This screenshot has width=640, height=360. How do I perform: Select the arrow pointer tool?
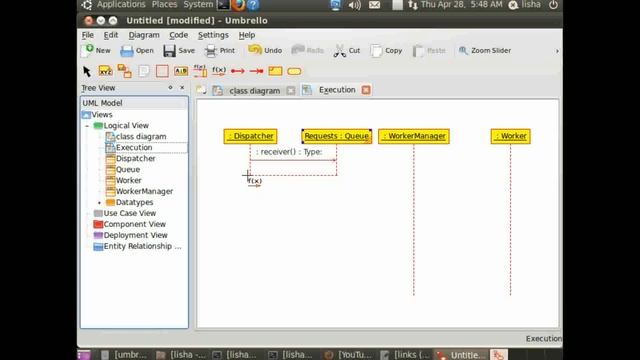click(87, 71)
